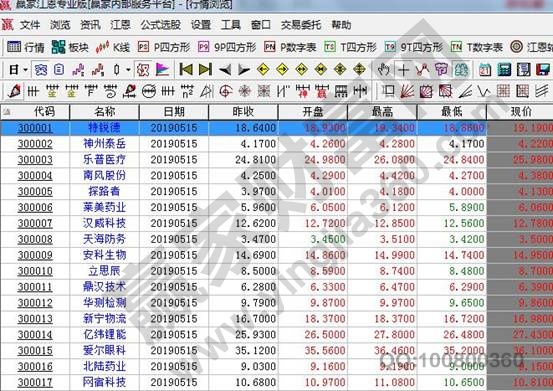Open the 板块 sector view
The height and width of the screenshot is (391, 553).
(x=70, y=47)
